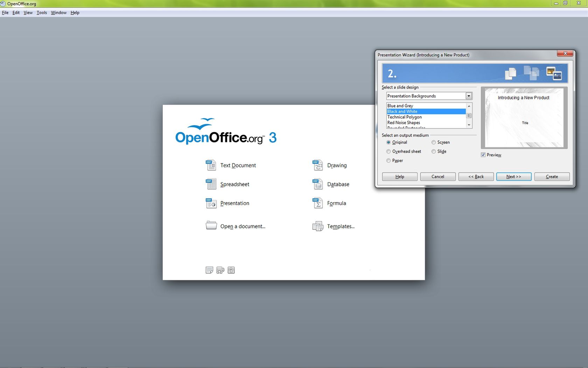Click the Formula document icon
Screen dimensions: 588x368
pos(317,203)
